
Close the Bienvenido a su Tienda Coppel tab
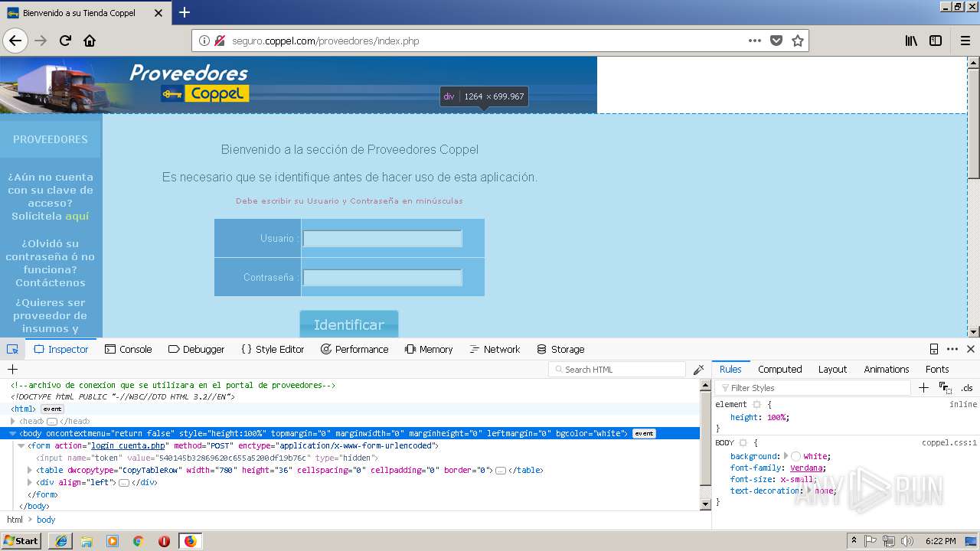pyautogui.click(x=158, y=13)
